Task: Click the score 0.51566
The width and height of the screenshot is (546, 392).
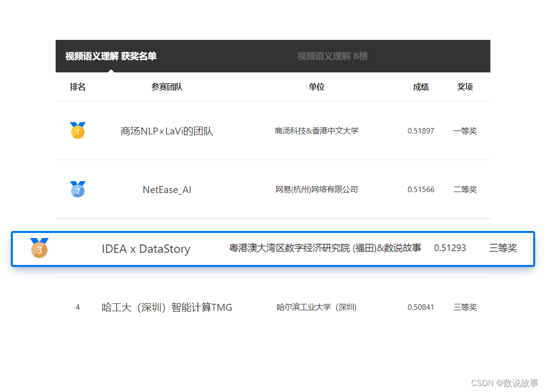Action: click(x=420, y=190)
